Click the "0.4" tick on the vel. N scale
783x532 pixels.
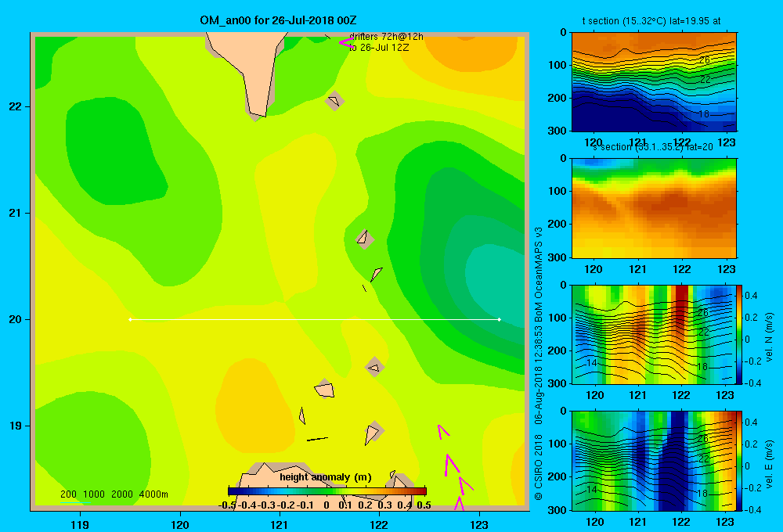[x=751, y=296]
